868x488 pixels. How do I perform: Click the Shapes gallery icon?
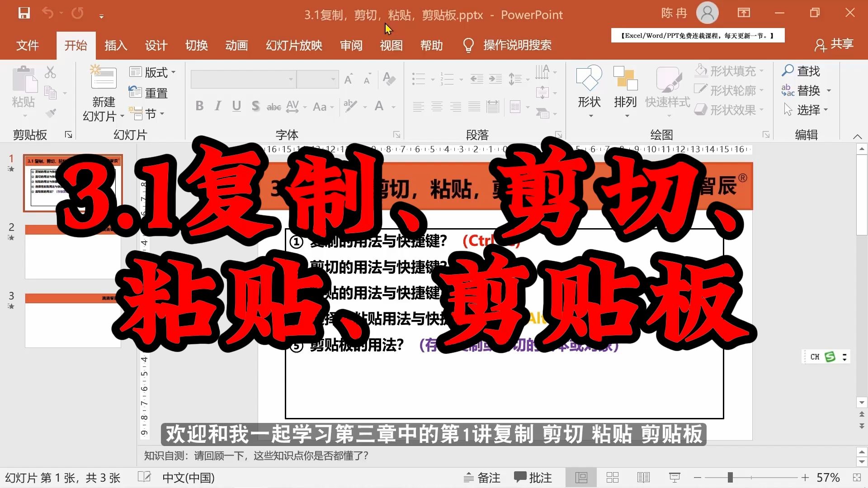pos(589,78)
